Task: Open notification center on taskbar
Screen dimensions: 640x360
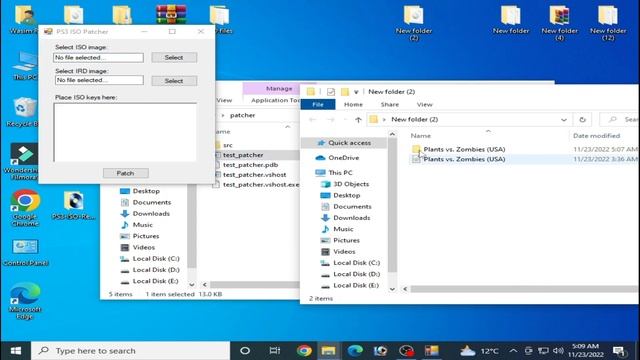Action: [619, 351]
